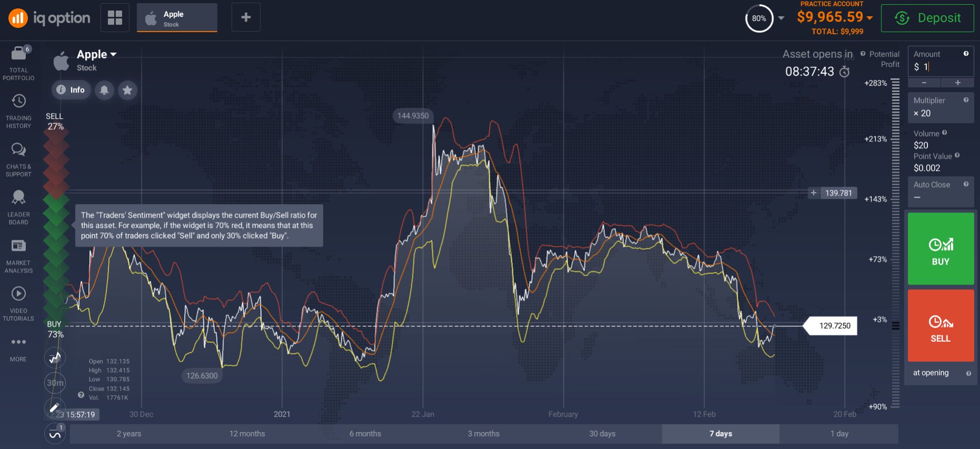Open the More menu in sidebar
980x449 pixels.
click(18, 349)
